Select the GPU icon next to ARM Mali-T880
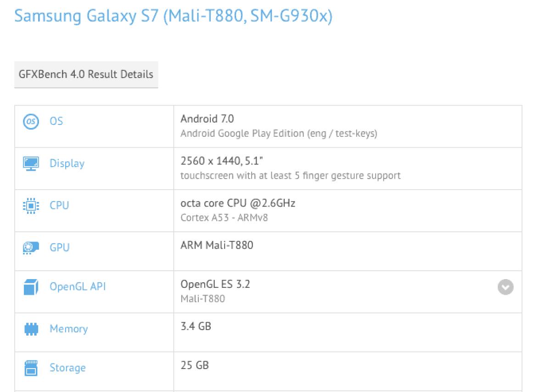This screenshot has width=551, height=392. [31, 247]
